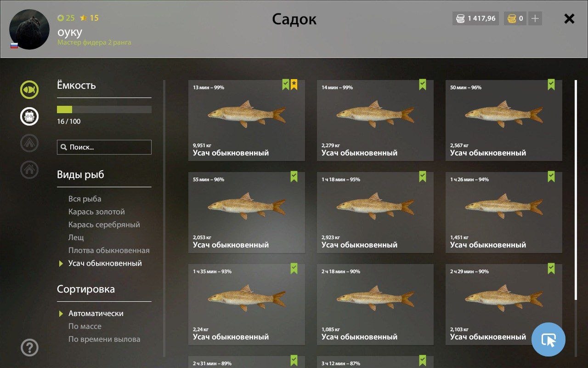Toggle green check mark on 2,567 кг fish
Image resolution: width=588 pixels, height=368 pixels.
coord(551,85)
